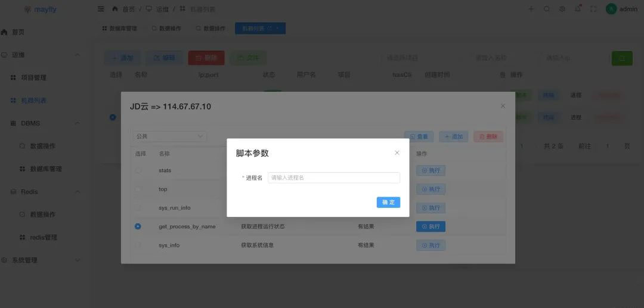Click the 进程名 input field
This screenshot has width=644, height=308.
333,178
